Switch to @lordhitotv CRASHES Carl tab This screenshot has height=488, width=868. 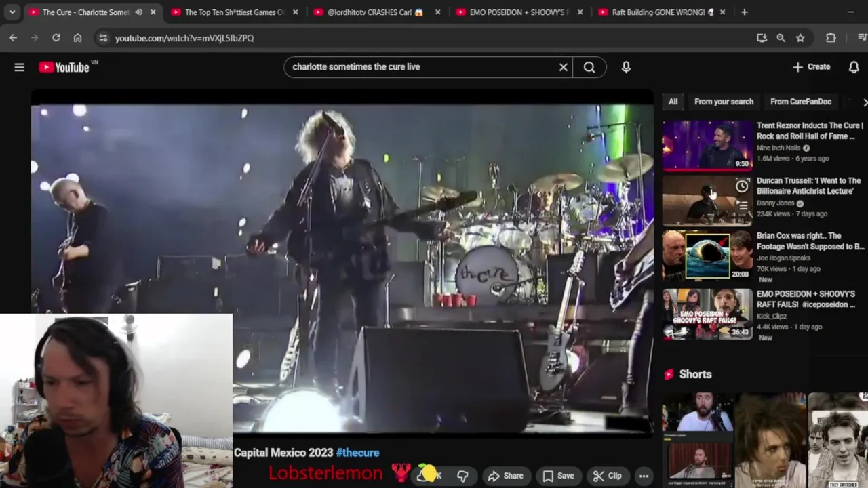pyautogui.click(x=376, y=12)
